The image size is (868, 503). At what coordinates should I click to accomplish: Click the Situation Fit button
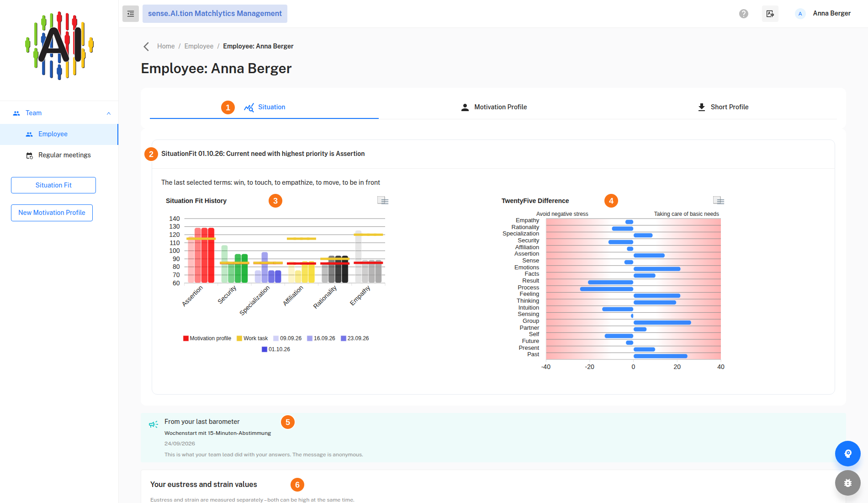point(53,185)
